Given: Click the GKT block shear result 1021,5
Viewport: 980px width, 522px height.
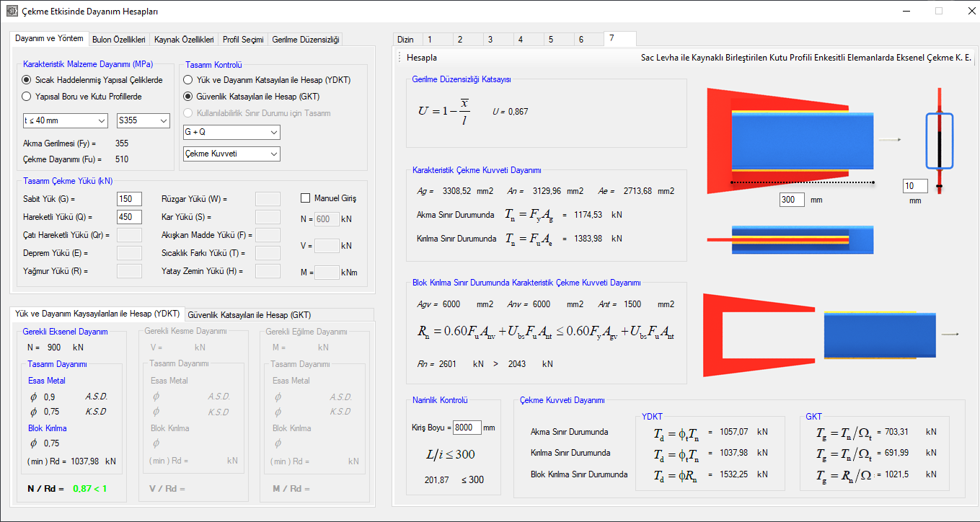Looking at the screenshot, I should tap(898, 474).
